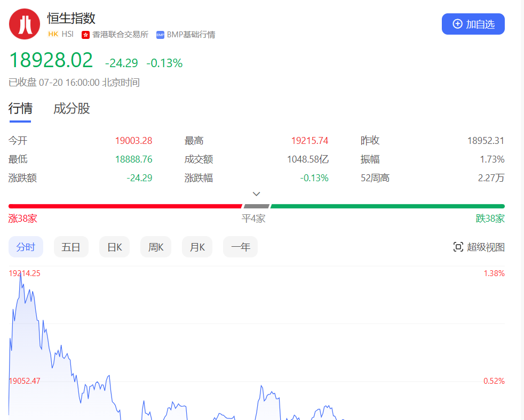524x420 pixels.
Task: Select the 分时 chart period
Action: click(26, 247)
